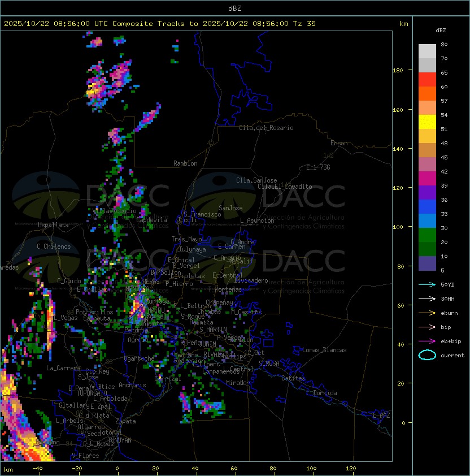This screenshot has width=470, height=476.
Task: Click the 'Tz 35' header value
Action: (304, 24)
